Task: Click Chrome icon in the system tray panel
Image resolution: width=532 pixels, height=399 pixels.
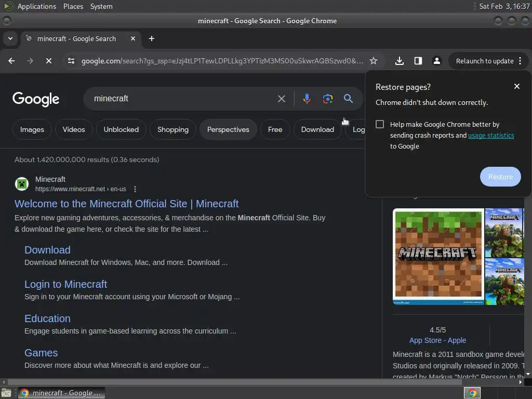Action: 472,393
